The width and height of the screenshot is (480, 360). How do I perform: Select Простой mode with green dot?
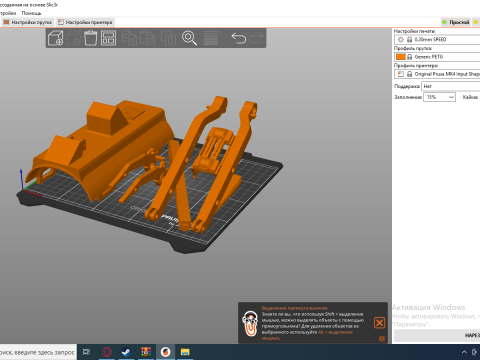(456, 22)
